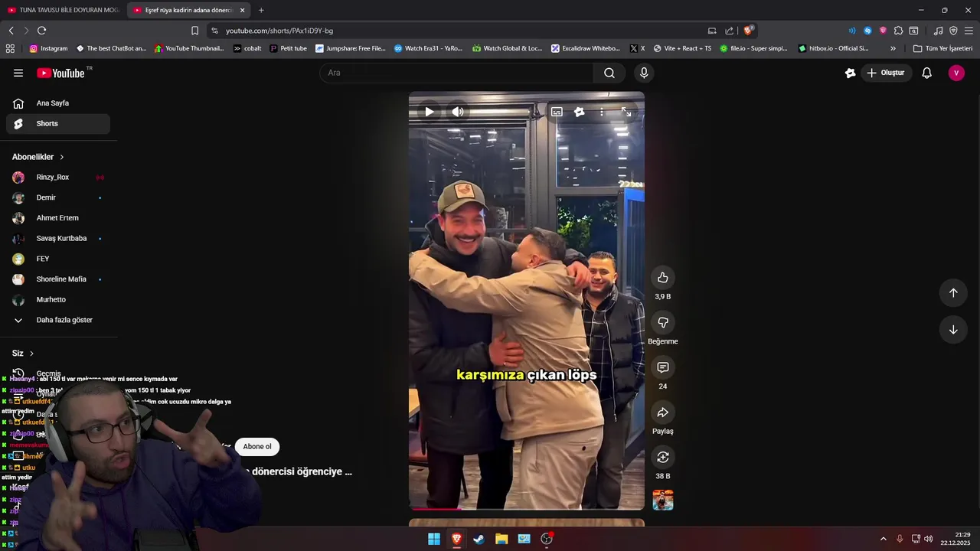Screen dimensions: 980x551
Task: Open the comments showing 24
Action: pos(663,367)
